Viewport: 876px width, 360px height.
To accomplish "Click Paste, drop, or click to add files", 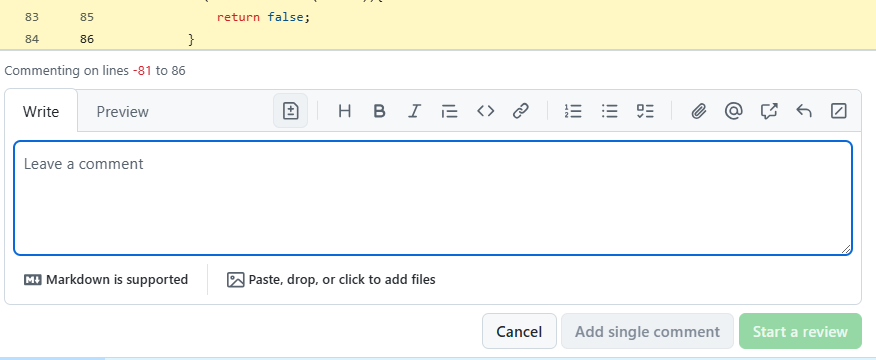I will 331,280.
